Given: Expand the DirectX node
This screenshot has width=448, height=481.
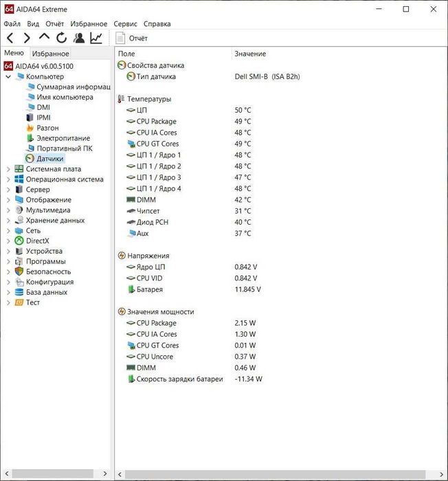Looking at the screenshot, I should [8, 241].
